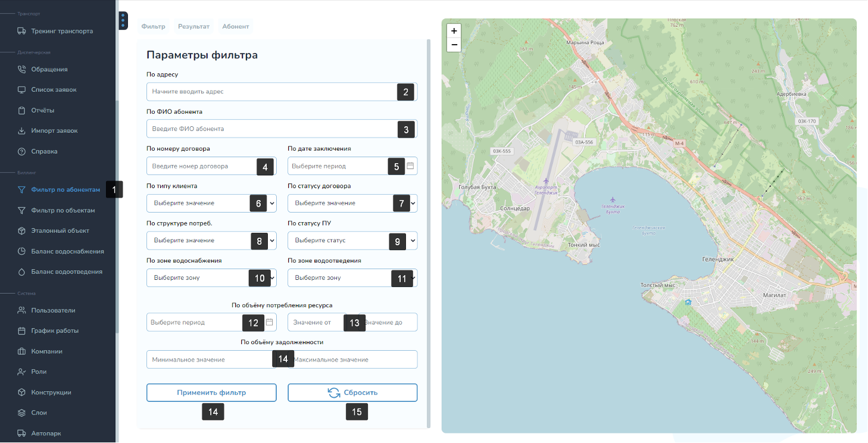Click the download icon for Импорт заявок

click(21, 131)
